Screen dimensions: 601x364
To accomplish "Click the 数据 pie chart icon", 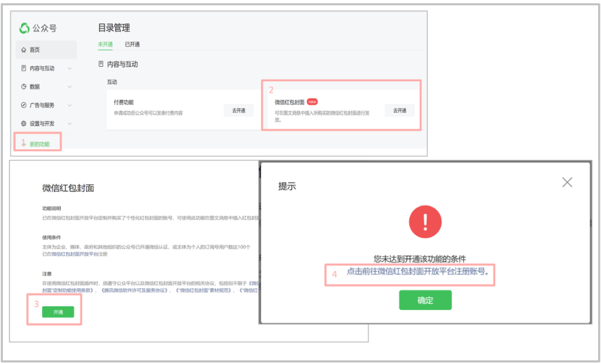I will (24, 87).
